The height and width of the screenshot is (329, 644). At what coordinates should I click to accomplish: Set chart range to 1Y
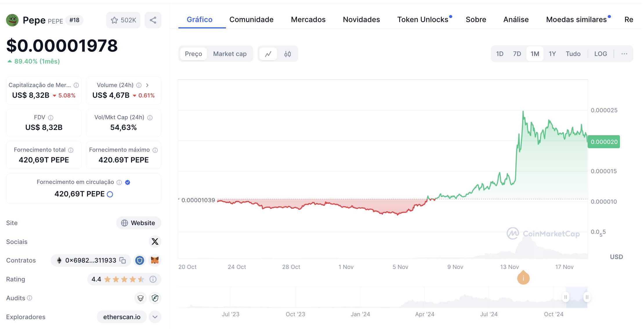pos(552,54)
